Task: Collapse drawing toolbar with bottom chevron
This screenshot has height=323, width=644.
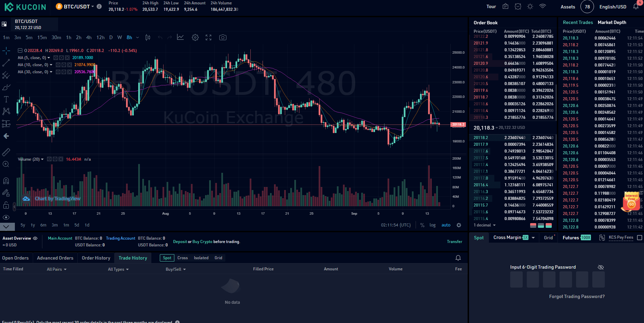Action: (6, 226)
